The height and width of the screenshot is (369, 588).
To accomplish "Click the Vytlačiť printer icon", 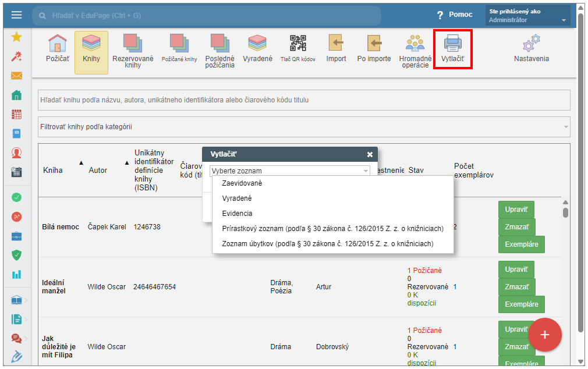I will tap(452, 44).
